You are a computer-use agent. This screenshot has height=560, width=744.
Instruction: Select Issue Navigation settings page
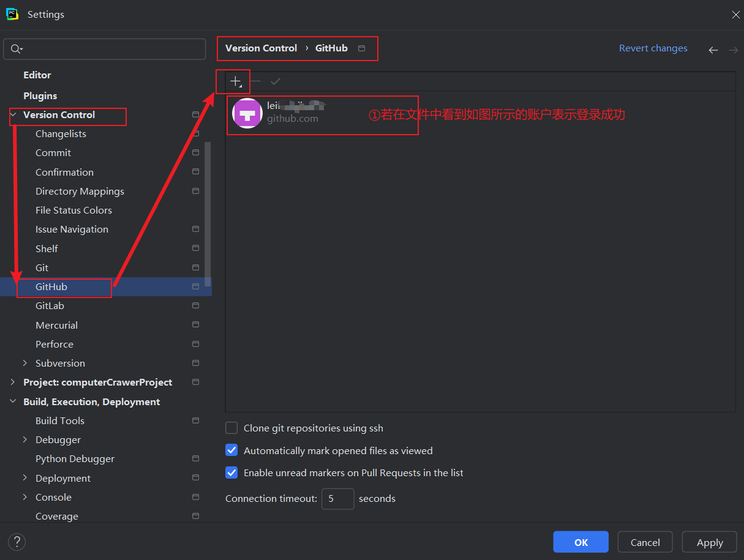tap(72, 229)
